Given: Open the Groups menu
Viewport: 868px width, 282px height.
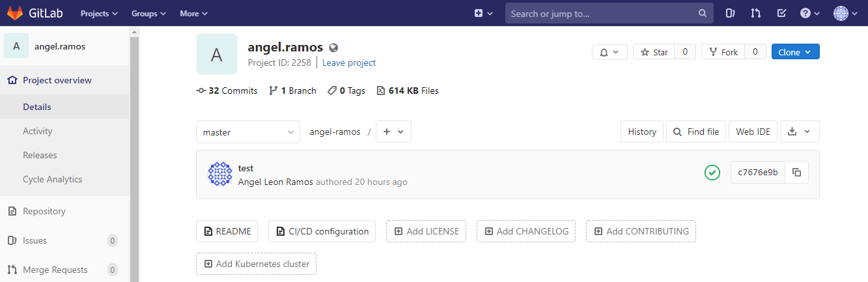Looking at the screenshot, I should click(148, 13).
